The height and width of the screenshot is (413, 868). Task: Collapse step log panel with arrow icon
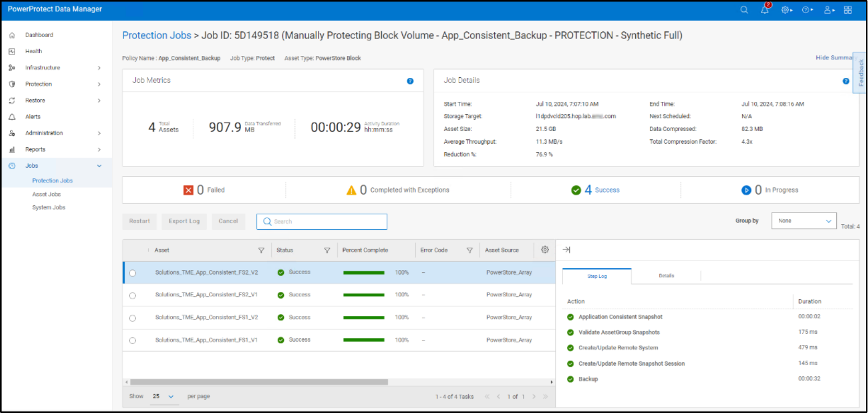point(566,250)
